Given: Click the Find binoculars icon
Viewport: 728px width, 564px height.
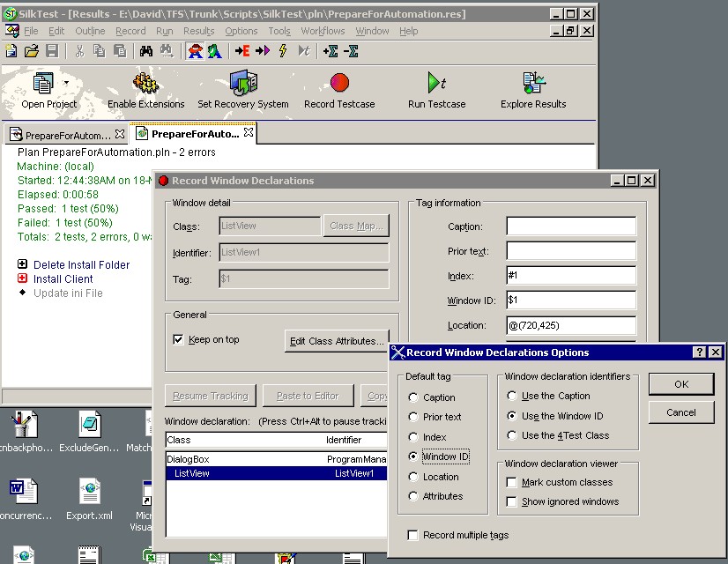Looking at the screenshot, I should pos(146,50).
